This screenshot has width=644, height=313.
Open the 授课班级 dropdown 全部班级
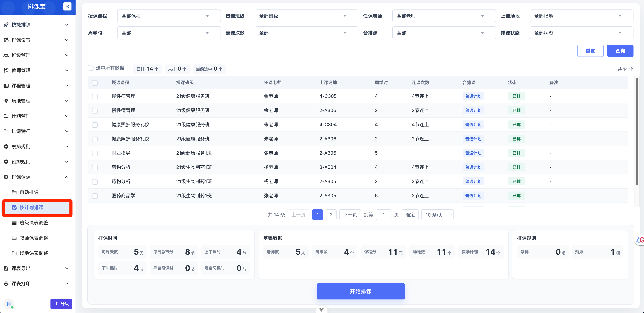306,16
